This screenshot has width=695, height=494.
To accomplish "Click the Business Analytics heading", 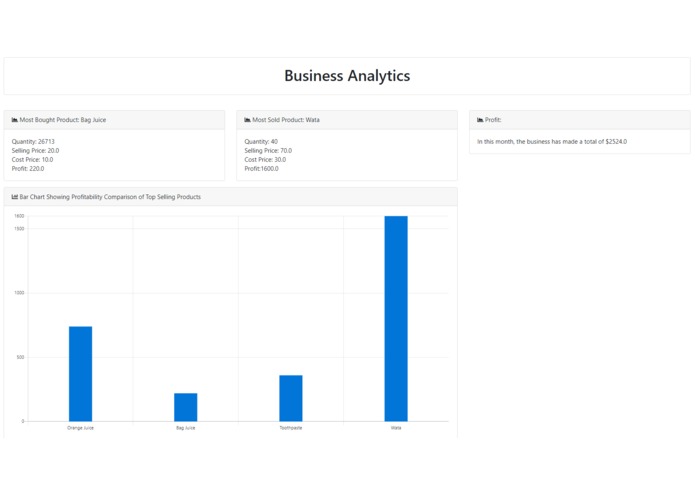I will [347, 76].
